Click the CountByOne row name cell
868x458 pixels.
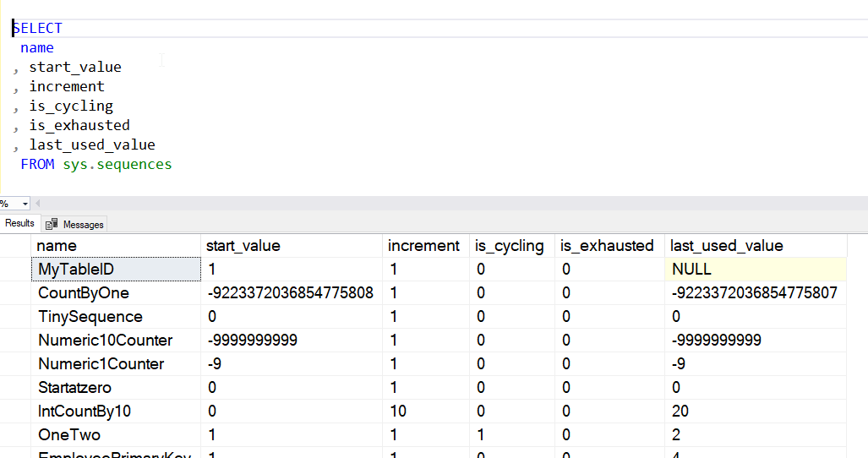click(84, 293)
